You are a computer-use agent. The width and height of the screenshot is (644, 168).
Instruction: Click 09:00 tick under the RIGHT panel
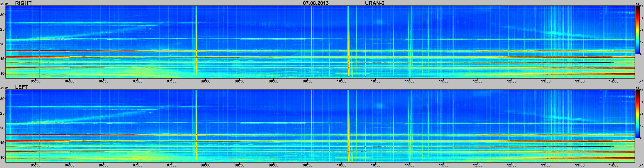coord(274,81)
